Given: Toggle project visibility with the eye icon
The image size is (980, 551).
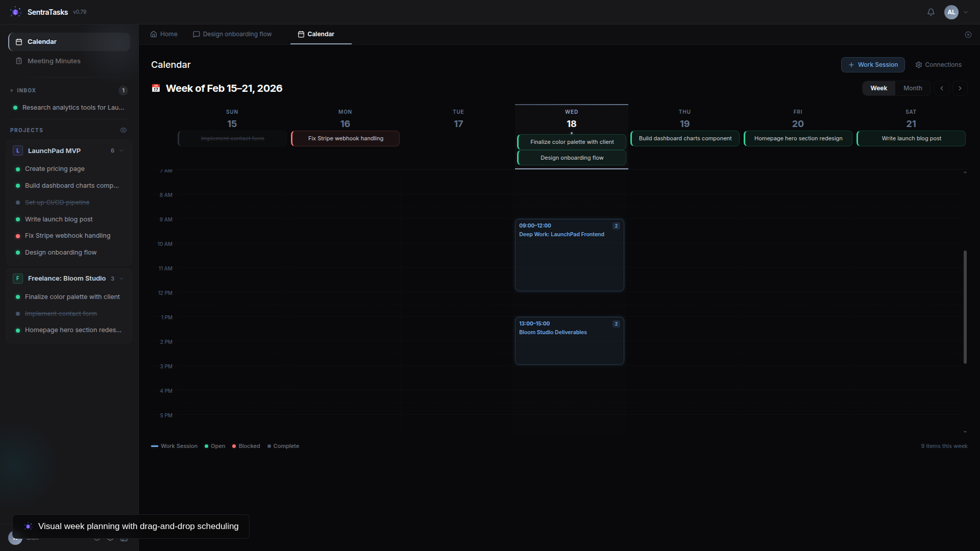Looking at the screenshot, I should [x=124, y=130].
